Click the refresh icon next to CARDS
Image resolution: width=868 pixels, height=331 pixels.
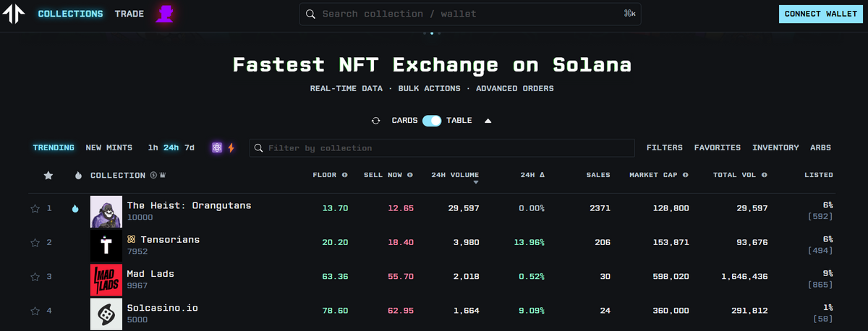[375, 121]
